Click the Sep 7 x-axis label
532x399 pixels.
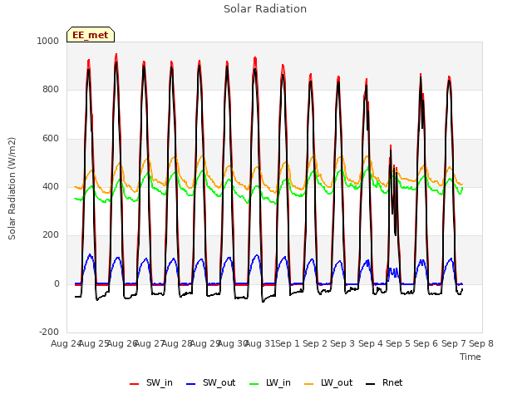click(454, 343)
